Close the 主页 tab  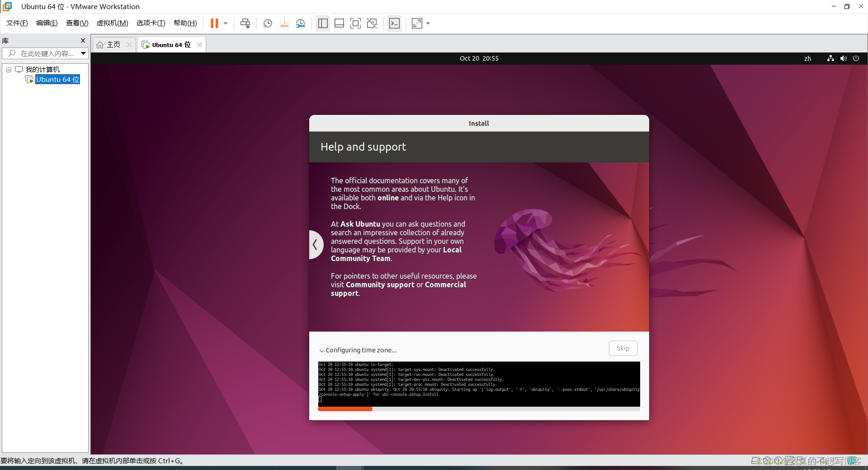[129, 45]
